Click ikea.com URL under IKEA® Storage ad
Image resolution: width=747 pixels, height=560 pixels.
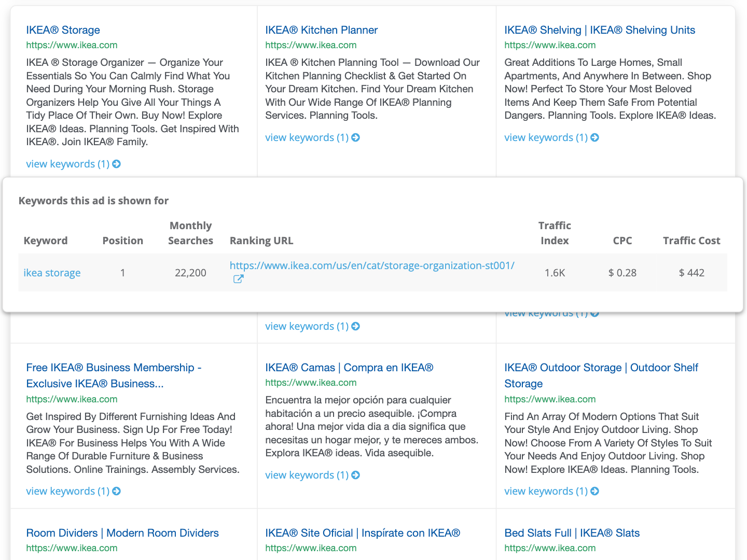(72, 45)
